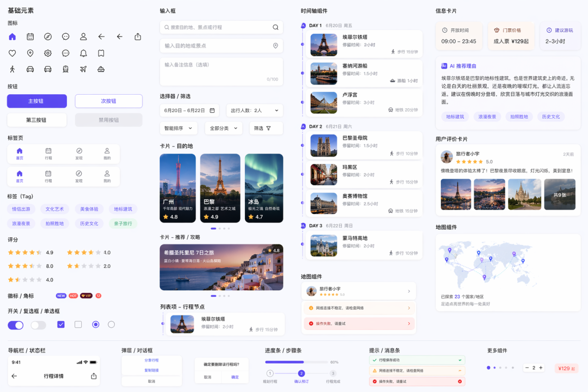
Task: Select the empty radio button
Action: pyautogui.click(x=112, y=324)
